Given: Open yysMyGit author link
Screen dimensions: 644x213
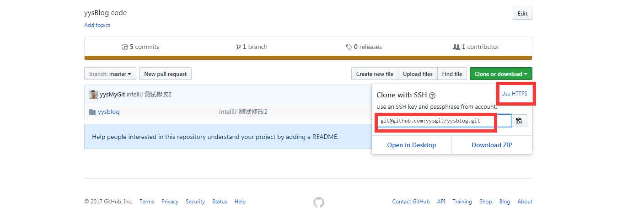Looking at the screenshot, I should pyautogui.click(x=113, y=95).
